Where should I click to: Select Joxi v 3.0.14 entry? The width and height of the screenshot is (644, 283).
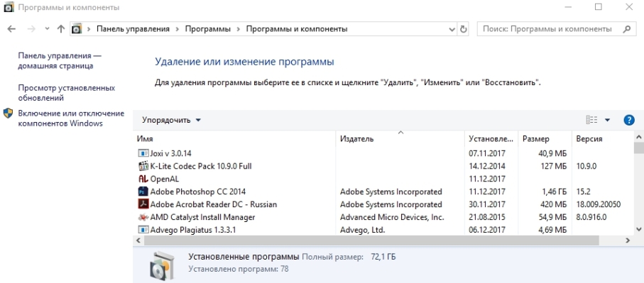171,153
